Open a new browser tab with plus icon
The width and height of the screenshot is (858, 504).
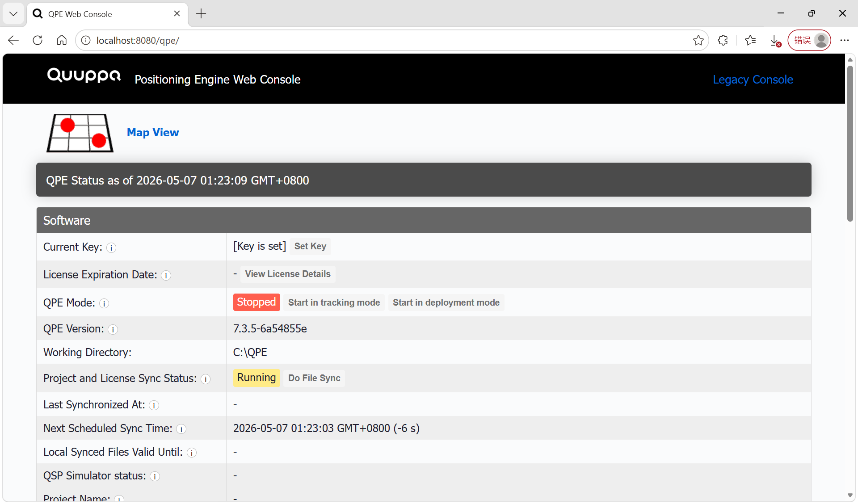point(201,13)
